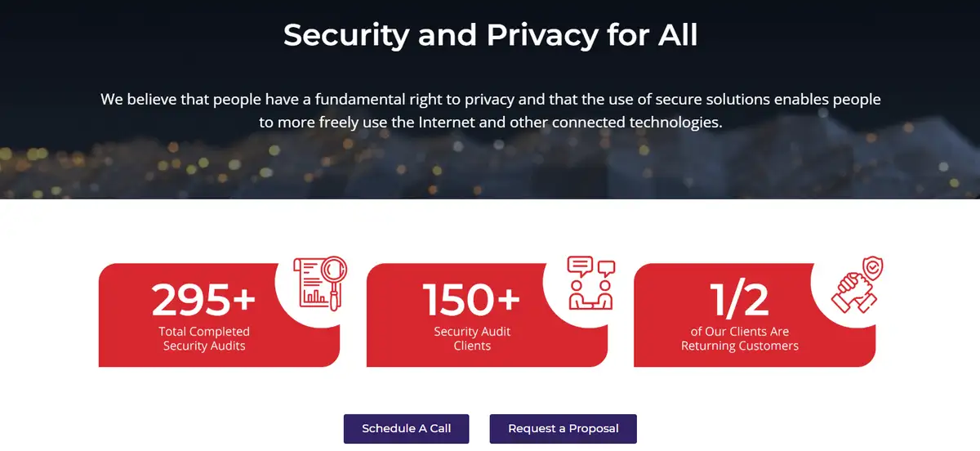Click the of Our Clients Are text

740,332
